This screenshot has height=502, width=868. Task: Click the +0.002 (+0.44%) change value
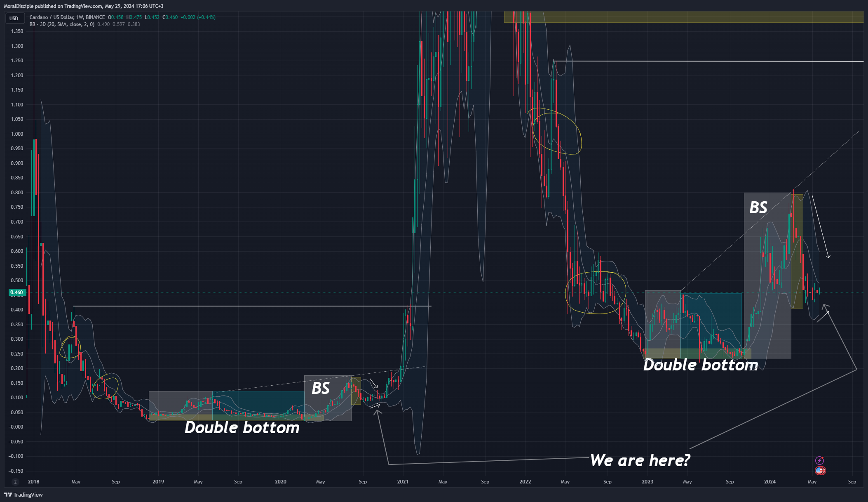click(198, 17)
